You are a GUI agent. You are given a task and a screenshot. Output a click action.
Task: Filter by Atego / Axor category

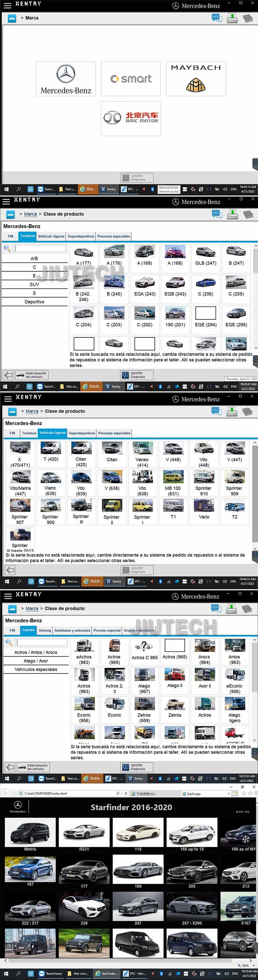click(x=36, y=661)
